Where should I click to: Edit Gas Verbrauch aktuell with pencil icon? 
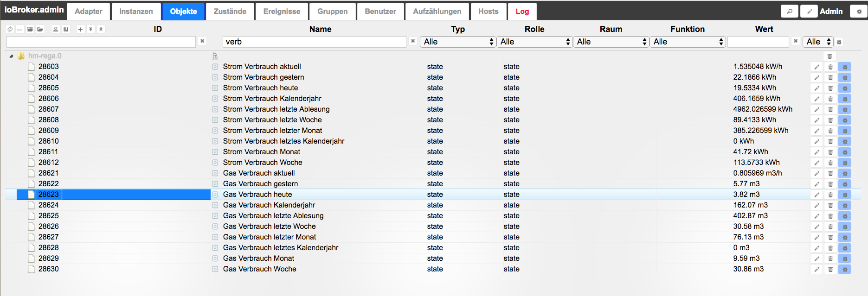[x=817, y=173]
